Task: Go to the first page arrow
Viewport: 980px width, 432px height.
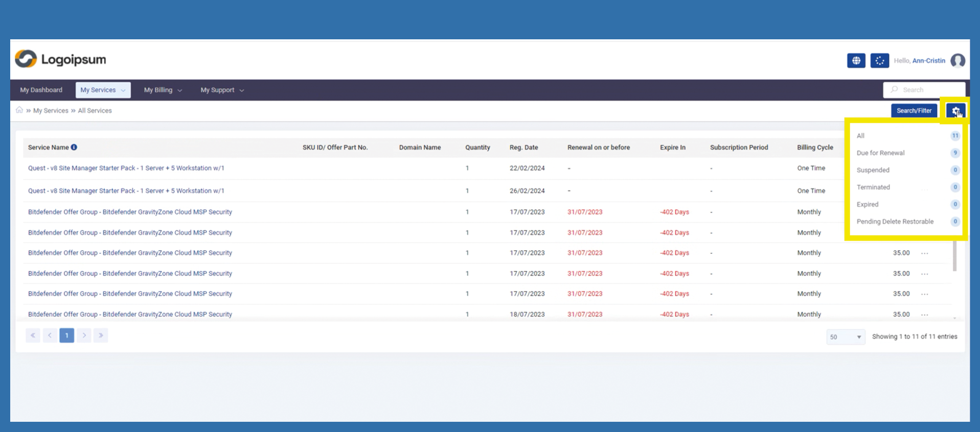Action: click(x=33, y=335)
